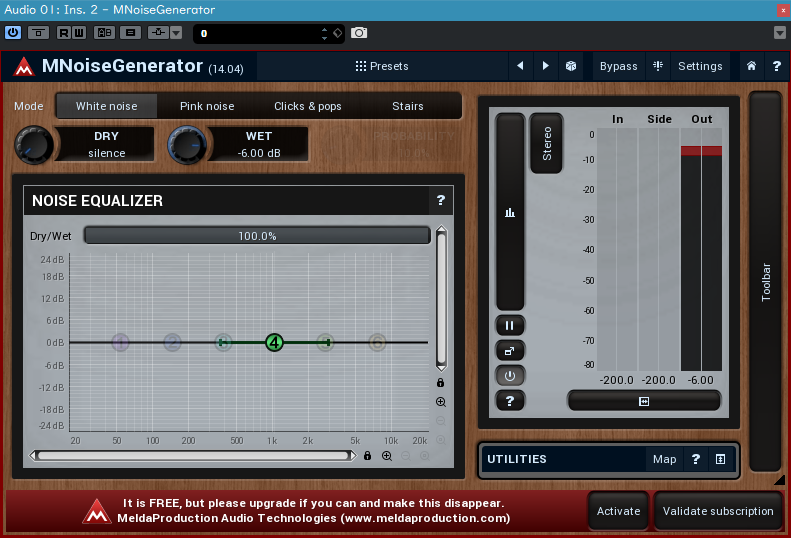Image resolution: width=791 pixels, height=538 pixels.
Task: Click the meter width button below the meters
Action: click(644, 401)
